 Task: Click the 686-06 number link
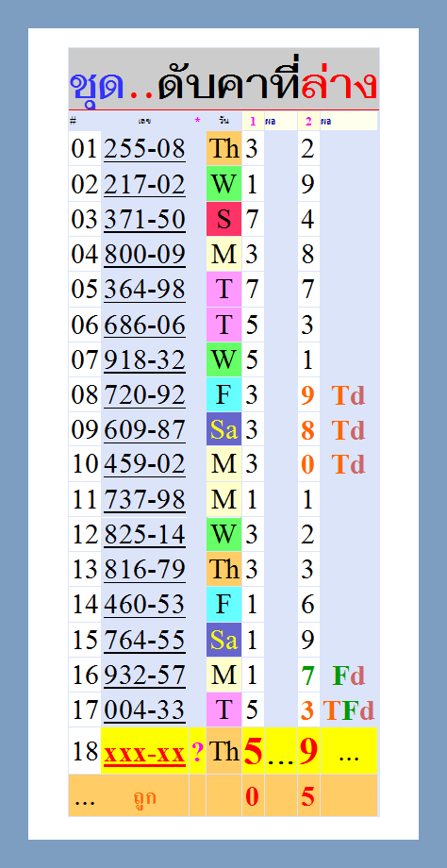[144, 325]
